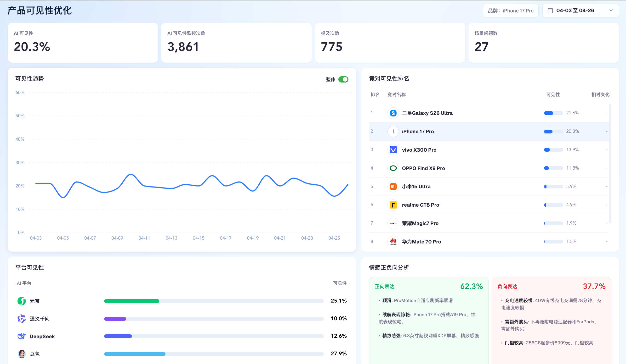The height and width of the screenshot is (364, 626).
Task: Open the 品牌 iPhone 17 Pro selector
Action: tap(511, 11)
